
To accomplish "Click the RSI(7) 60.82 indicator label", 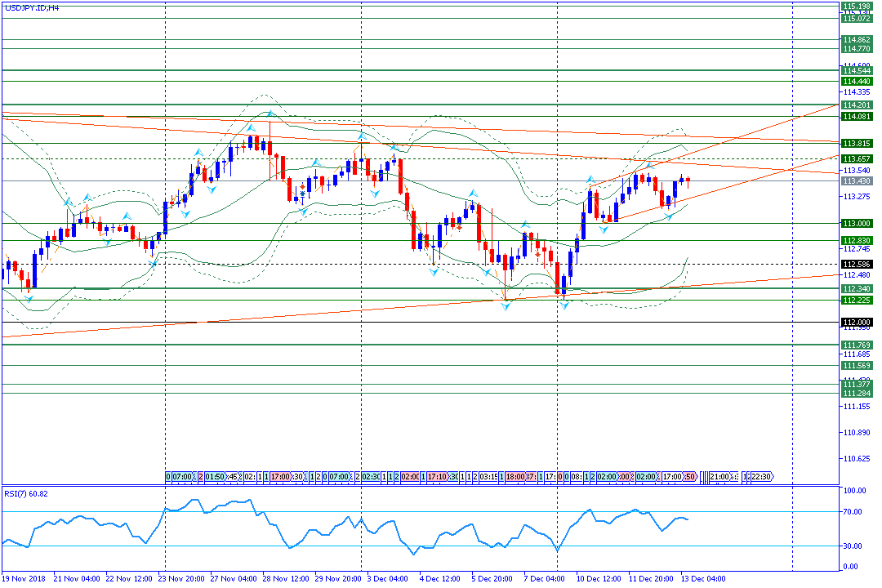I will coord(26,494).
